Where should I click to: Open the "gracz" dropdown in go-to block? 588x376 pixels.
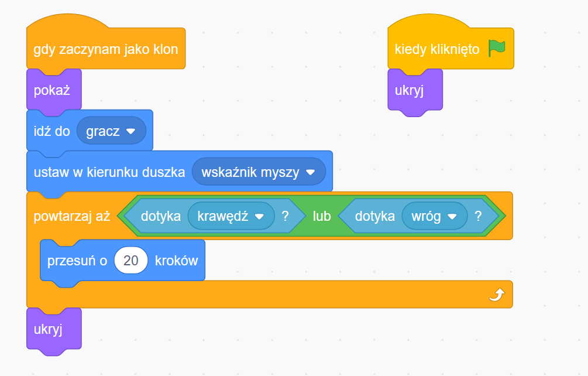pyautogui.click(x=130, y=131)
